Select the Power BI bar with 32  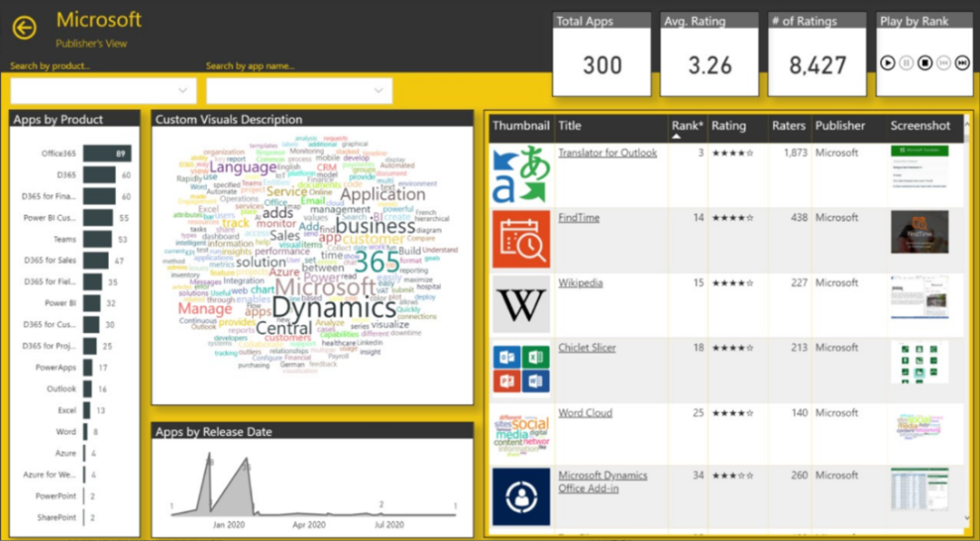point(92,302)
